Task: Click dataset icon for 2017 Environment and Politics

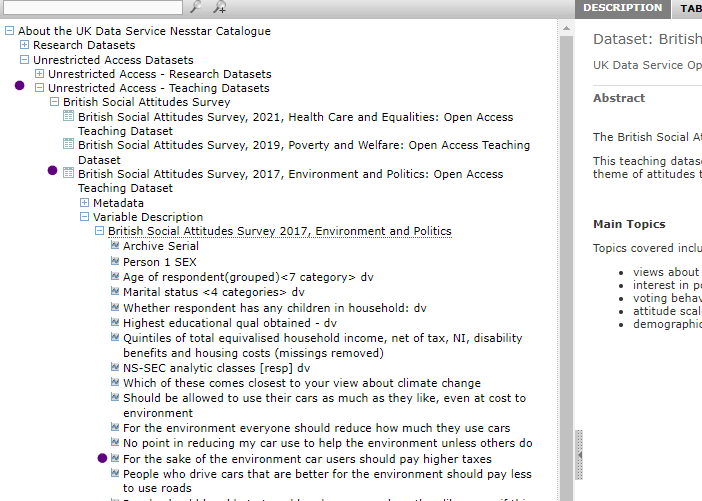Action: click(x=68, y=173)
